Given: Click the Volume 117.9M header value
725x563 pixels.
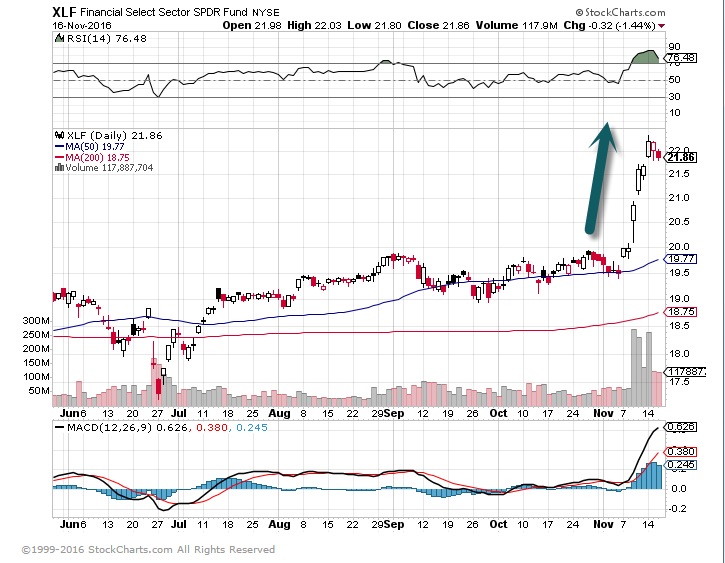Looking at the screenshot, I should pyautogui.click(x=516, y=25).
